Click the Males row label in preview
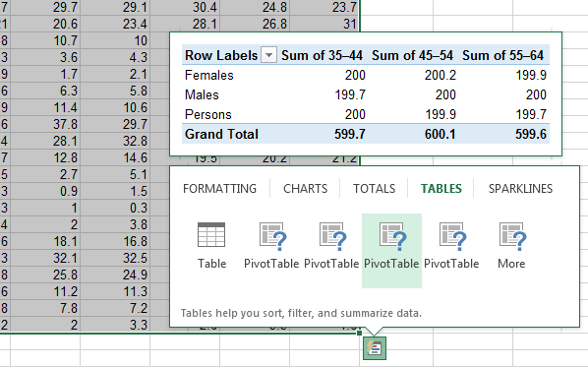 coord(202,94)
